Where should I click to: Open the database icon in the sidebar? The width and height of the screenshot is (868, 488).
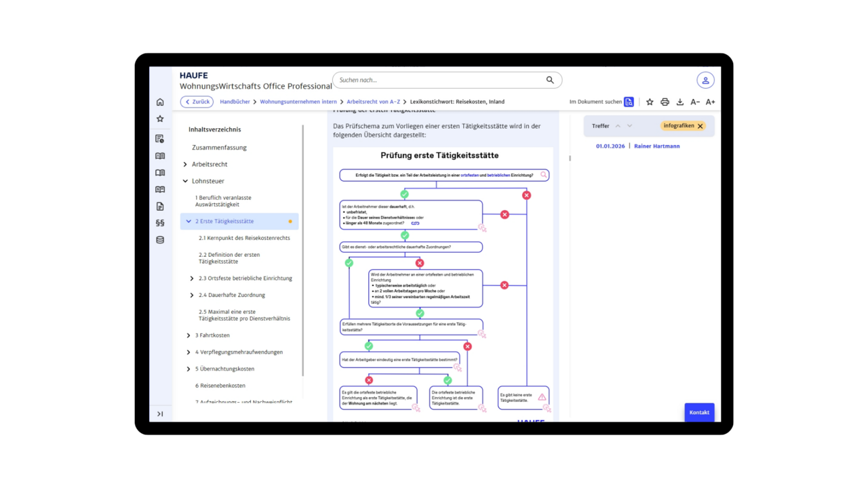160,240
